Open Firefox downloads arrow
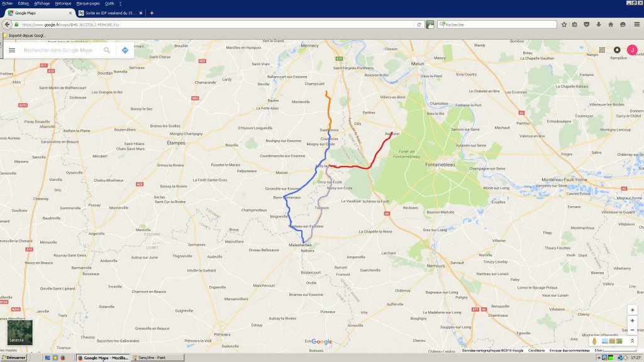The height and width of the screenshot is (362, 644). coord(599,25)
